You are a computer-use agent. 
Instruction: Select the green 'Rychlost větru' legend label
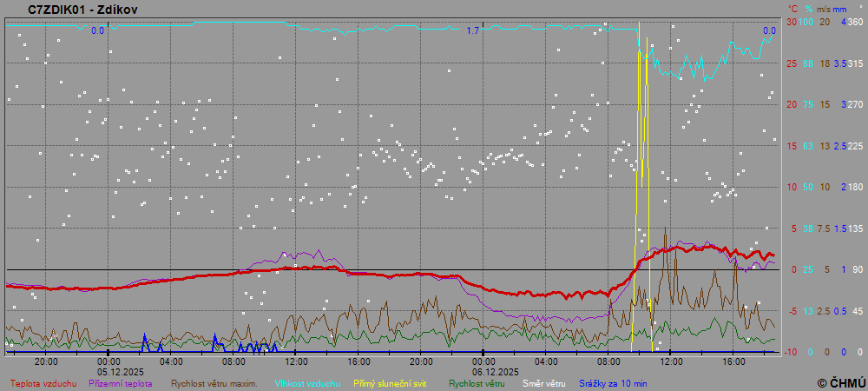pos(477,382)
